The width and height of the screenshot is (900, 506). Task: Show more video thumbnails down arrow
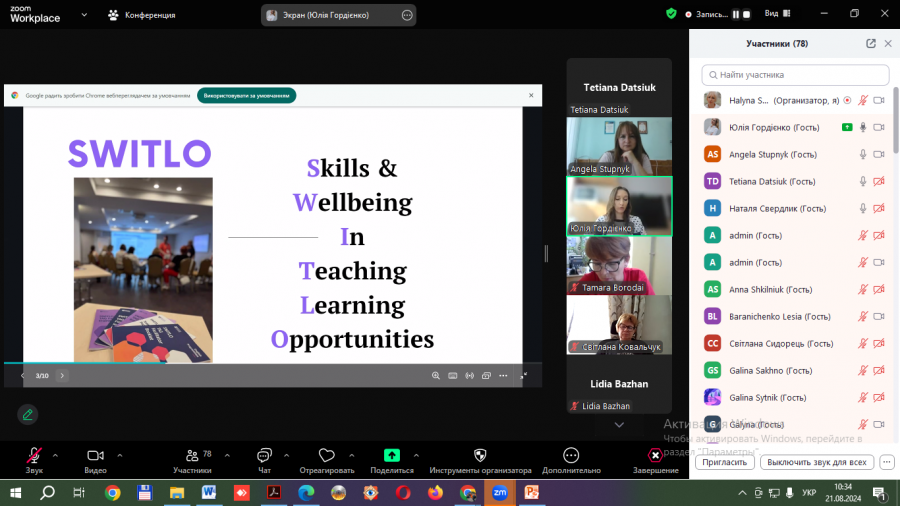click(619, 425)
